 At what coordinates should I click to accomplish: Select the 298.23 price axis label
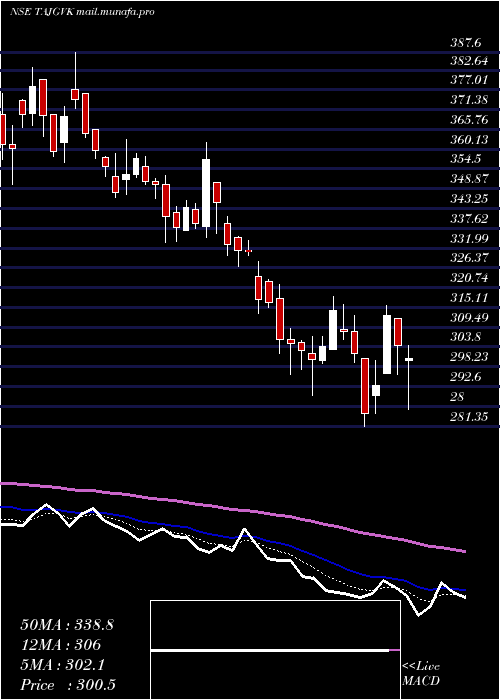470,357
